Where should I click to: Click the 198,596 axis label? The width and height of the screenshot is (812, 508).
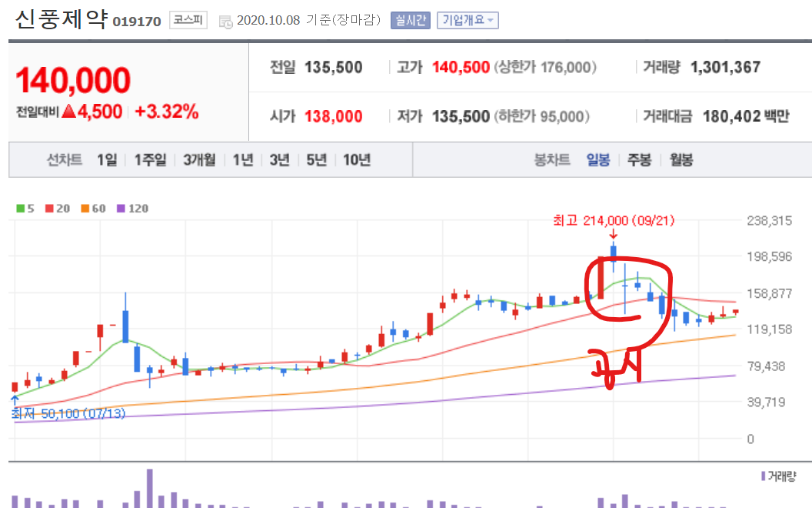(770, 256)
